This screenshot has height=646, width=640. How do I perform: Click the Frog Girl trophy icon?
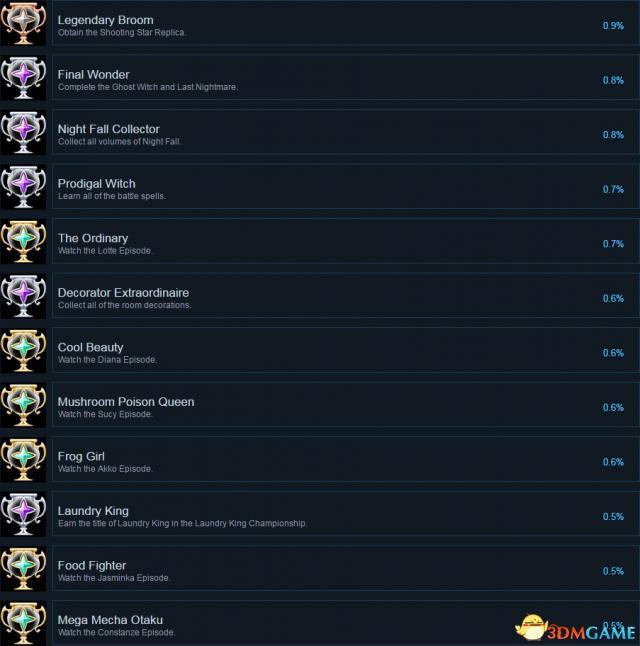pos(23,460)
